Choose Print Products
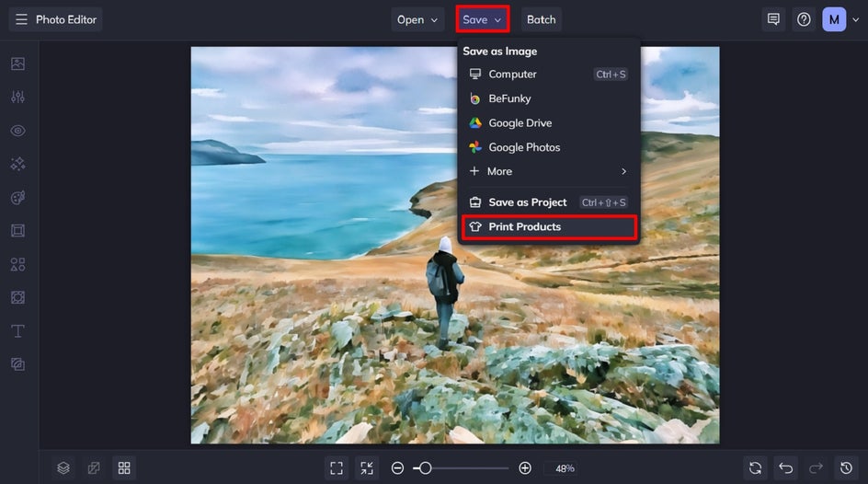Screen dimensions: 868x484 (x=549, y=226)
